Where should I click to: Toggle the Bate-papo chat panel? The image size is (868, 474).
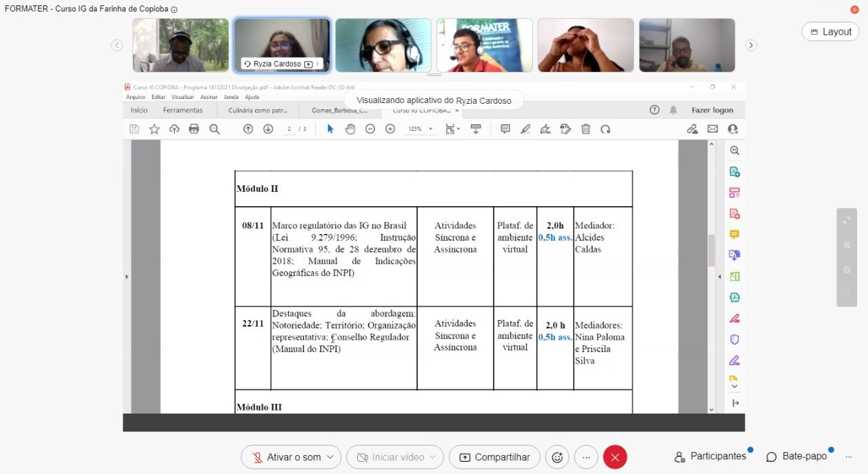[797, 456]
